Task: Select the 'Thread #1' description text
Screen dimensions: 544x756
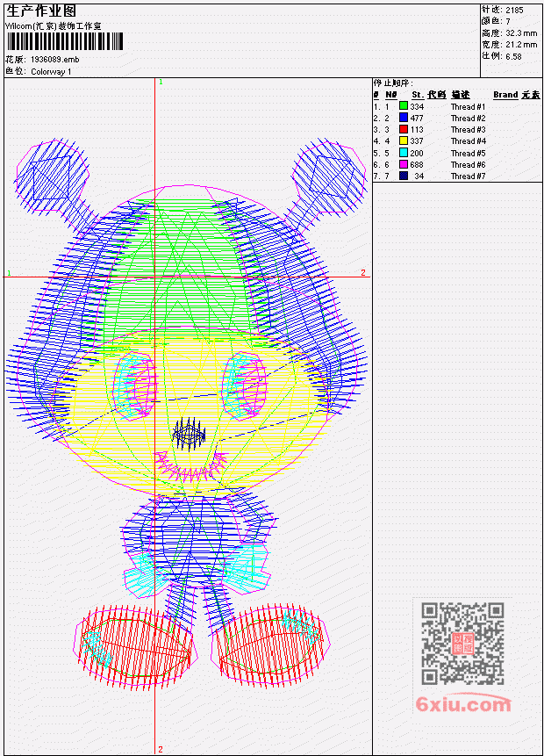Action: [468, 106]
